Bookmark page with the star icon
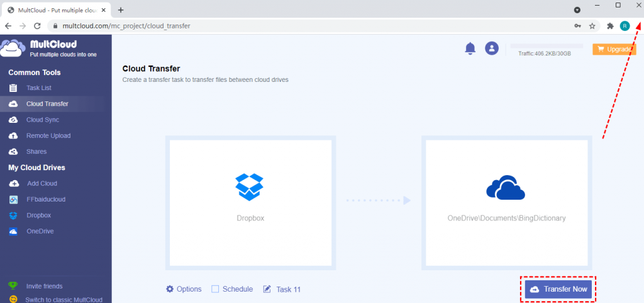This screenshot has height=303, width=644. tap(592, 26)
